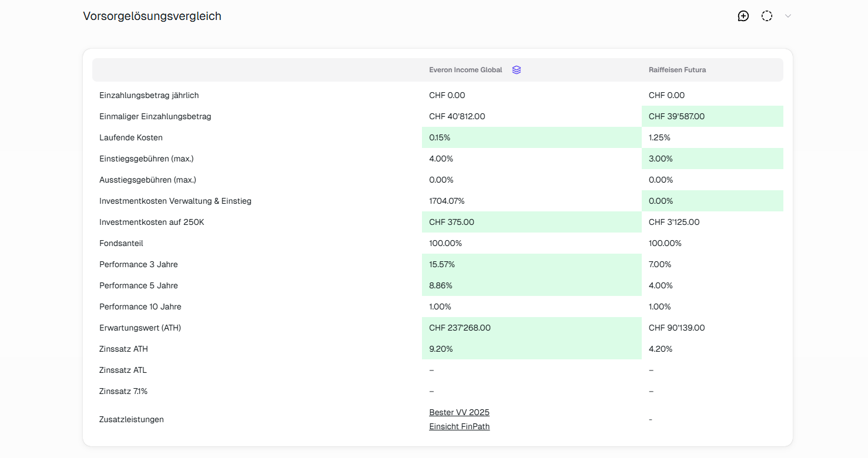
Task: Click the highlighted 3.00% Einstiegsgebühren cell
Action: coord(661,159)
